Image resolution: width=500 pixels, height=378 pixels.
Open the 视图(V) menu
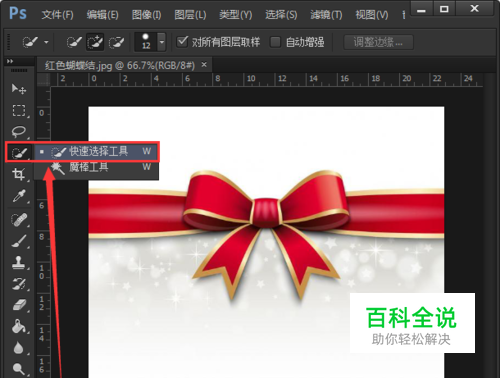click(x=372, y=15)
